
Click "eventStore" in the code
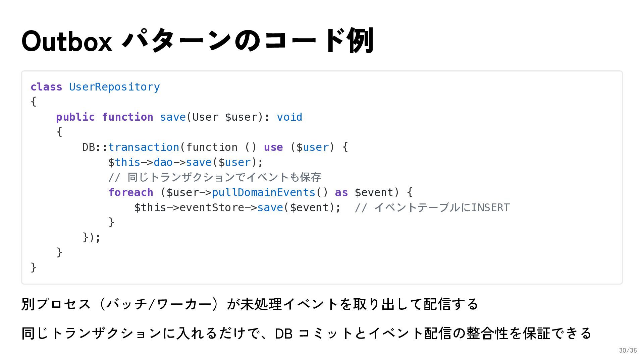212,207
